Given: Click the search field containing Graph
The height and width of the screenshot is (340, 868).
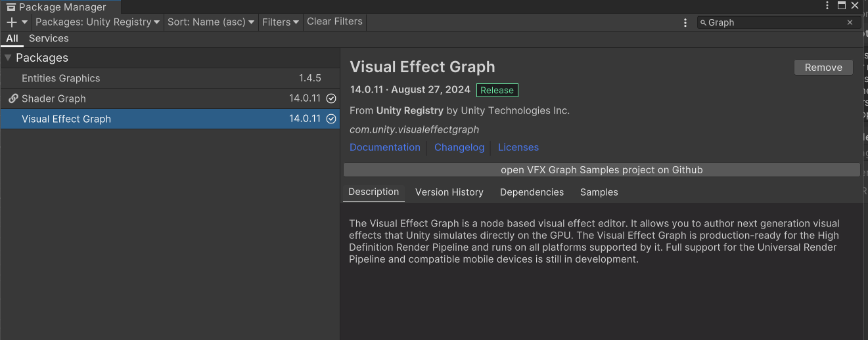Looking at the screenshot, I should tap(779, 22).
